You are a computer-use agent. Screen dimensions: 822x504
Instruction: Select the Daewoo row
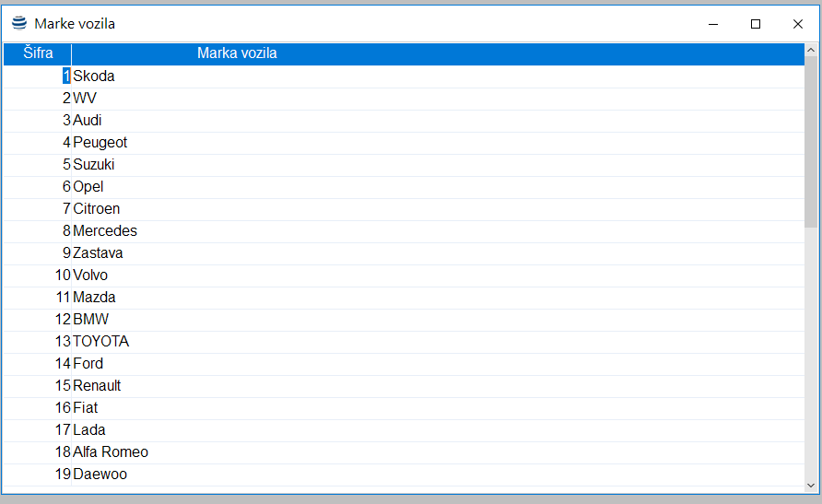(100, 475)
